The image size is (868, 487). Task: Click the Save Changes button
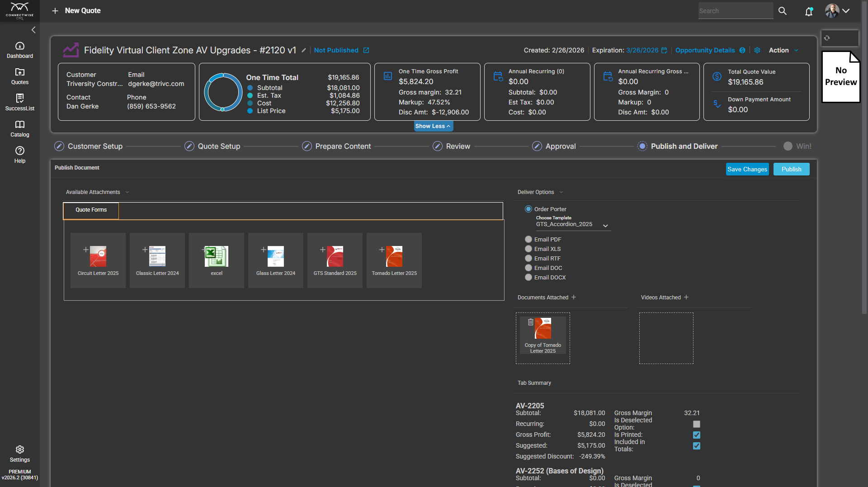[x=747, y=169]
